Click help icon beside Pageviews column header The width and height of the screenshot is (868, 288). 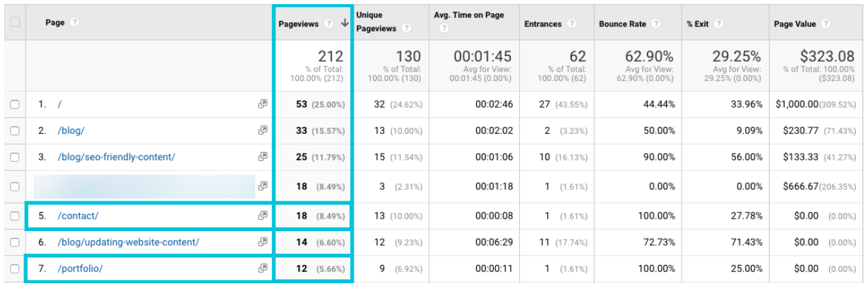point(329,24)
